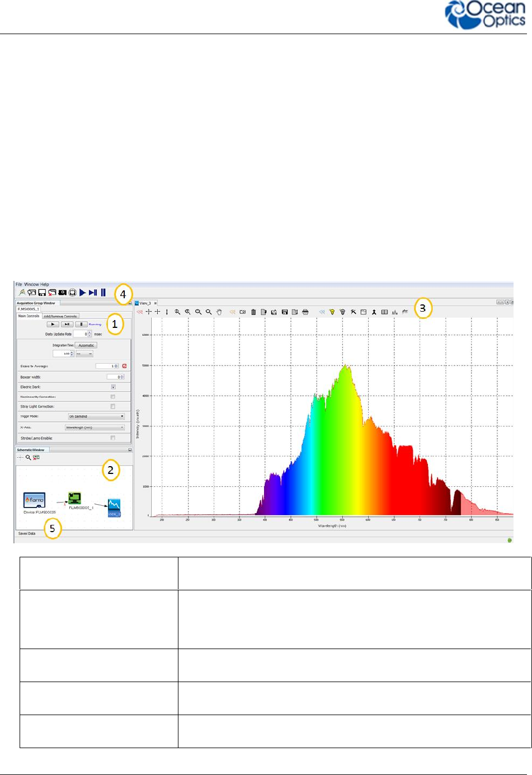Click the Scans to Average spinner arrows

pyautogui.click(x=116, y=366)
